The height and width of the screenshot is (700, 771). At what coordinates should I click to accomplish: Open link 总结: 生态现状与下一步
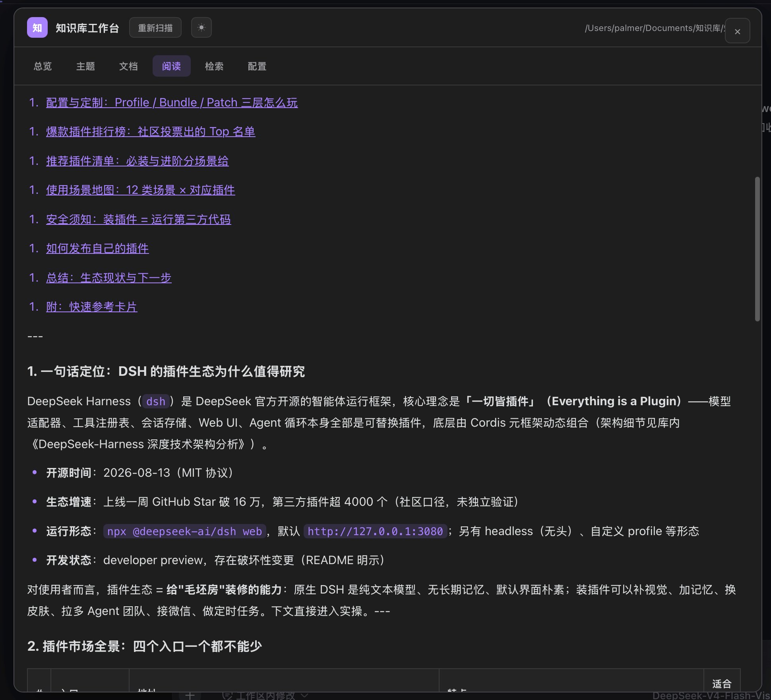(x=108, y=278)
